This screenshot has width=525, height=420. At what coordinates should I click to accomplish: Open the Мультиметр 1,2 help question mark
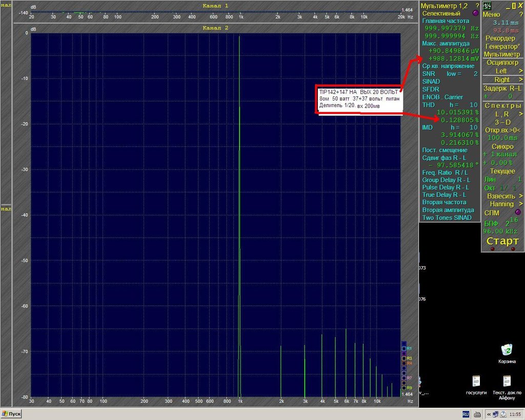point(477,6)
